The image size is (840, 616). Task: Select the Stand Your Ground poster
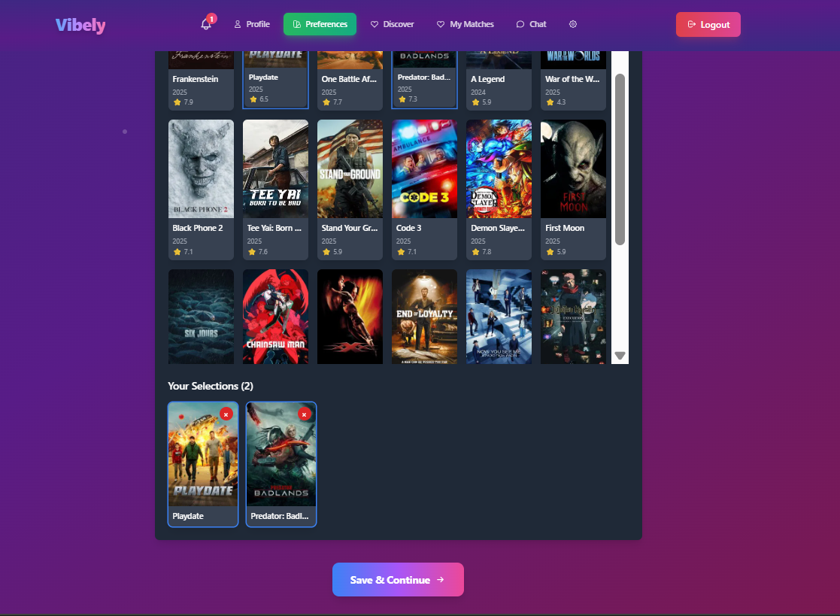point(350,168)
